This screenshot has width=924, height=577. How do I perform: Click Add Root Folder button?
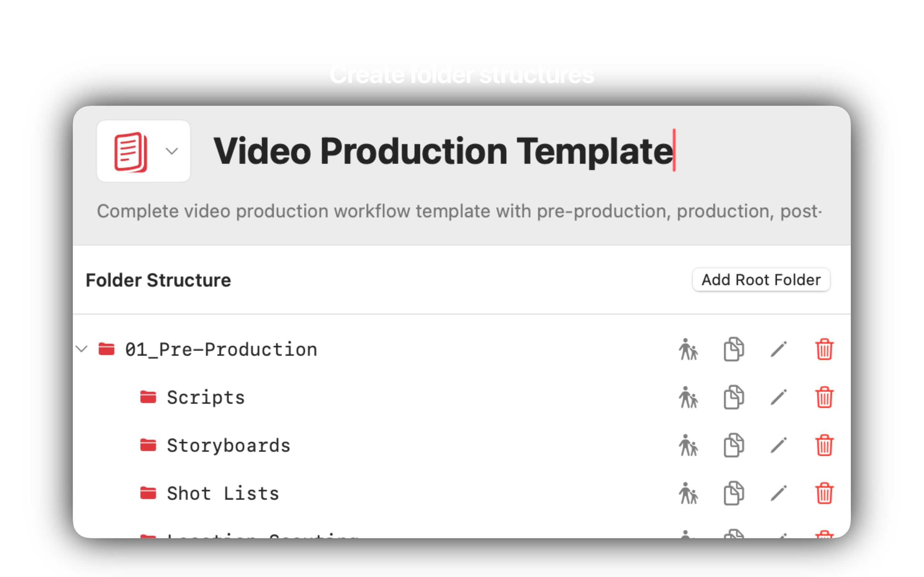(761, 280)
